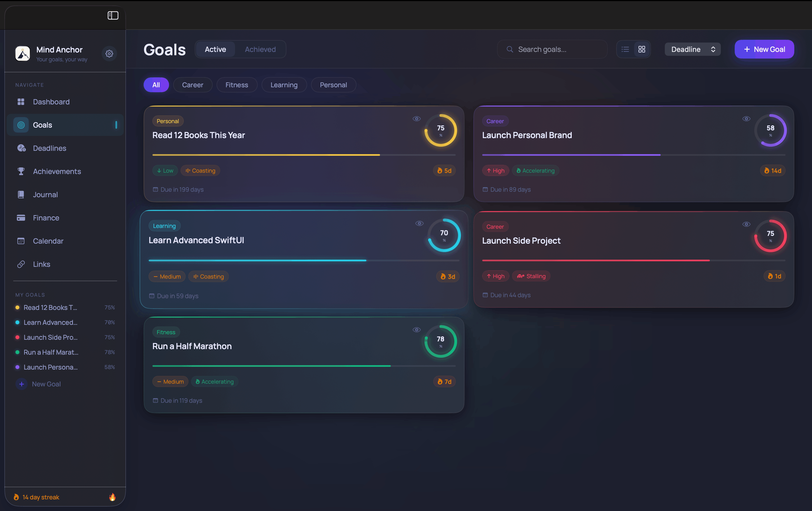Switch to list view layout
This screenshot has width=812, height=511.
click(625, 50)
